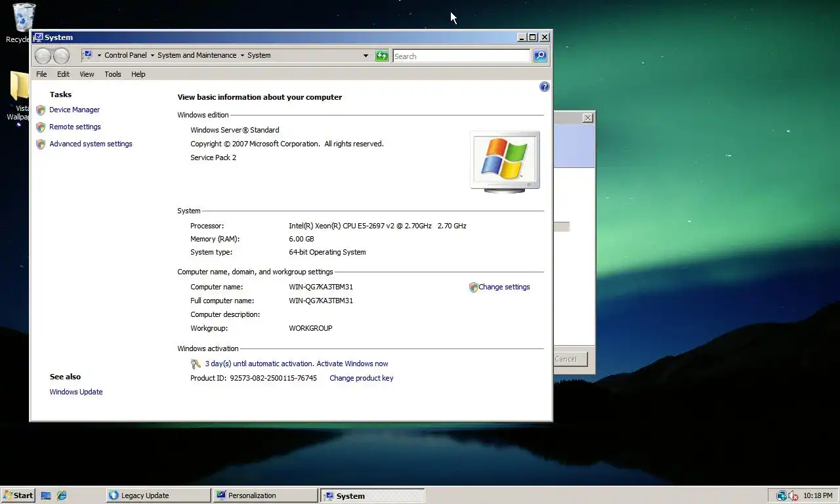Click Change settings link
This screenshot has height=504, width=840.
(504, 287)
